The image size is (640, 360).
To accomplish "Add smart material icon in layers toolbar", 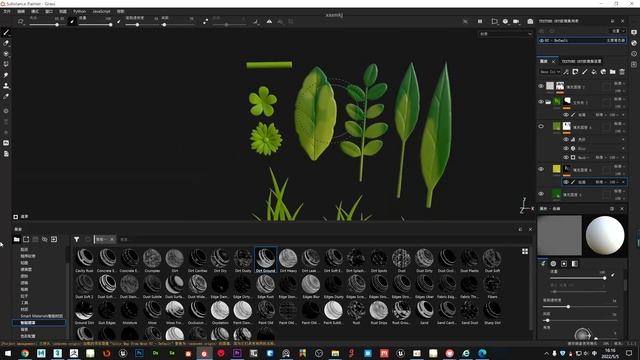I will pos(603,72).
